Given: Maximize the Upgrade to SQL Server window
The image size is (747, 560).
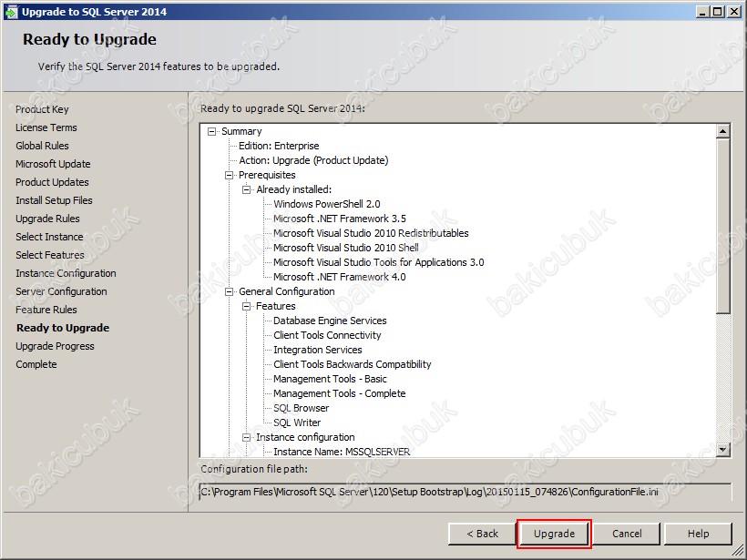Looking at the screenshot, I should click(717, 12).
